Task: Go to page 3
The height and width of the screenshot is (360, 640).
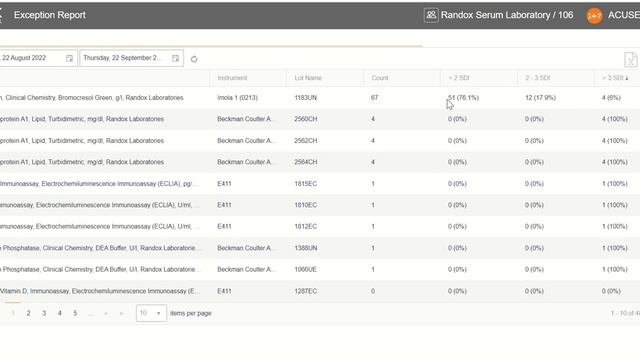Action: pyautogui.click(x=44, y=313)
